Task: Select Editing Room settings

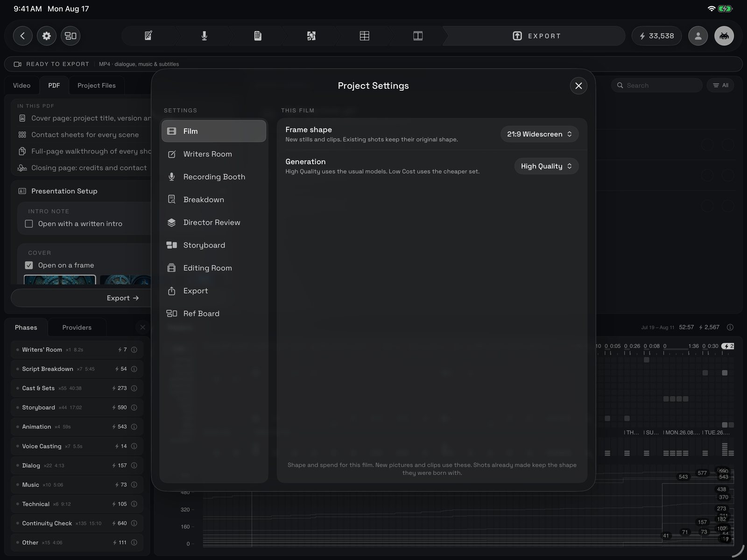Action: [x=214, y=268]
